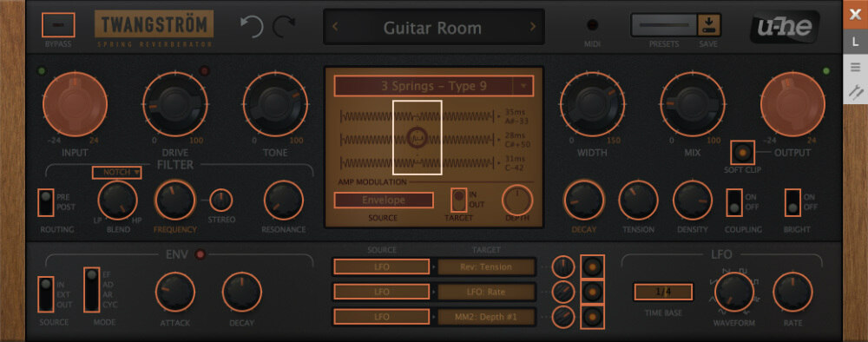The width and height of the screenshot is (868, 342).
Task: Click the LFO Waveform knob
Action: tap(734, 292)
